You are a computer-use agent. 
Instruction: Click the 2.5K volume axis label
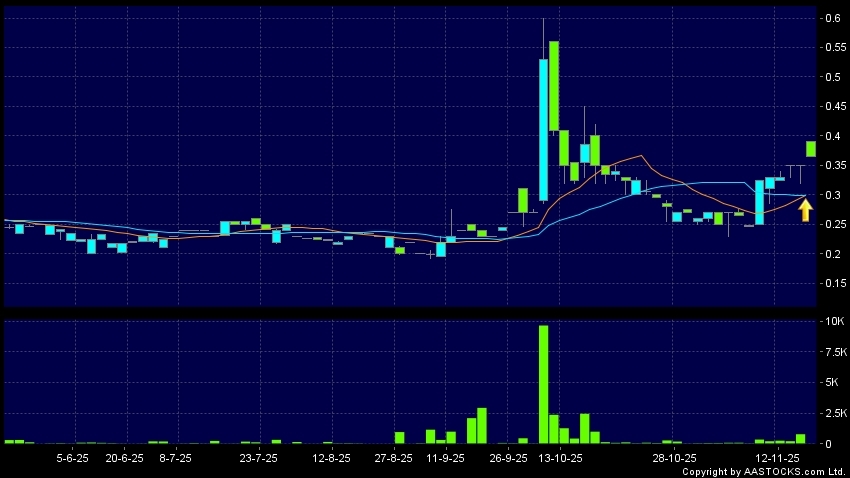(832, 412)
